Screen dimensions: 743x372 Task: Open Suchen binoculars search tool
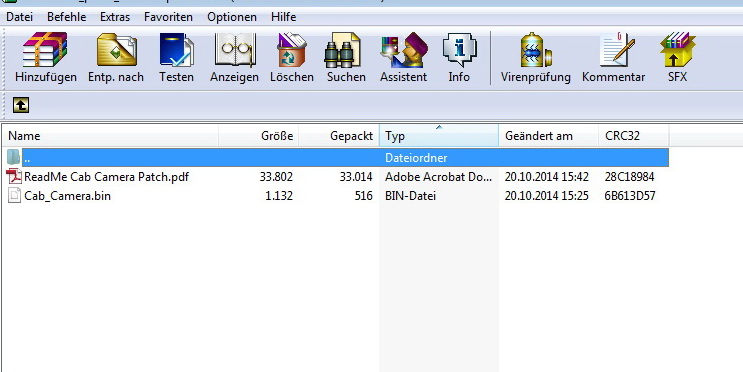coord(346,57)
